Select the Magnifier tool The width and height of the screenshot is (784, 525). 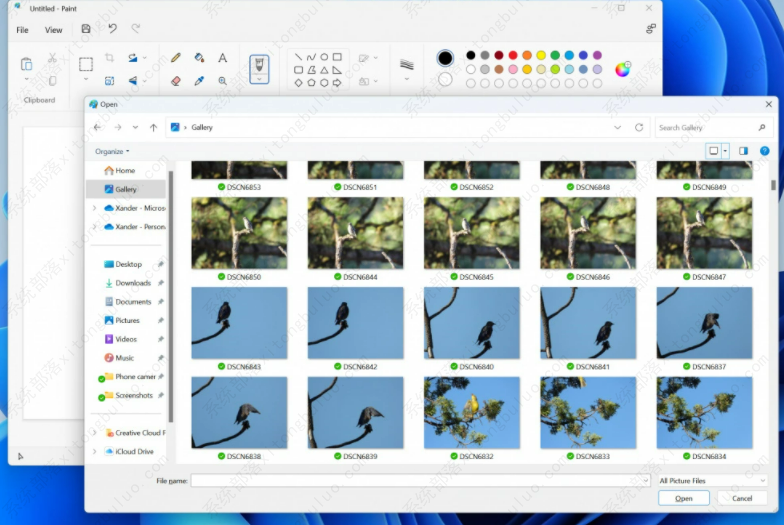[x=222, y=80]
